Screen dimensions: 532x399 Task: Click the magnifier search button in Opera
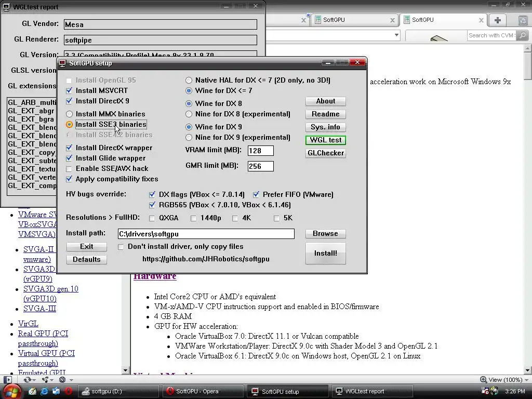click(523, 35)
